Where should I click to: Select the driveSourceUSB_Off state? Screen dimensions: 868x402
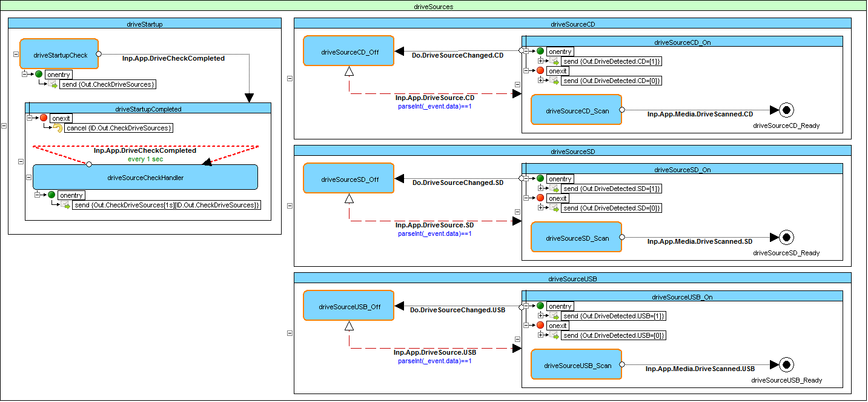coord(349,307)
